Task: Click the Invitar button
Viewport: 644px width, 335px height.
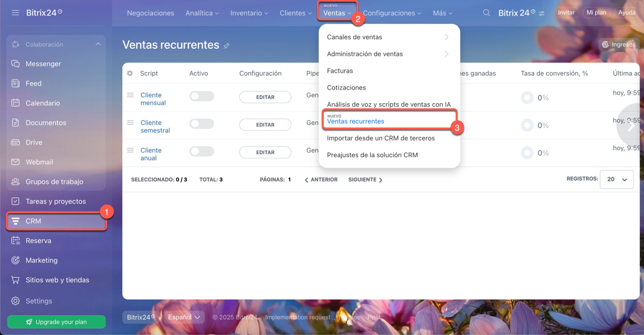Action: pyautogui.click(x=566, y=13)
